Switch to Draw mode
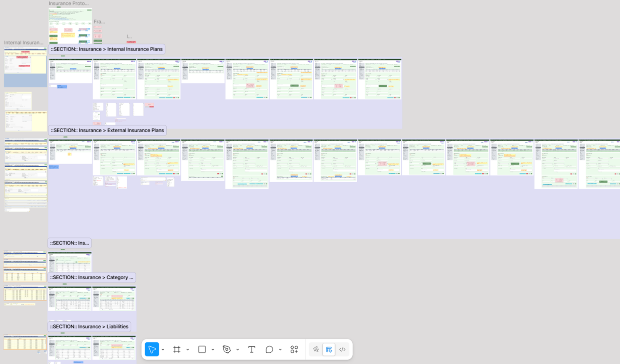This screenshot has height=364, width=620. [x=316, y=349]
